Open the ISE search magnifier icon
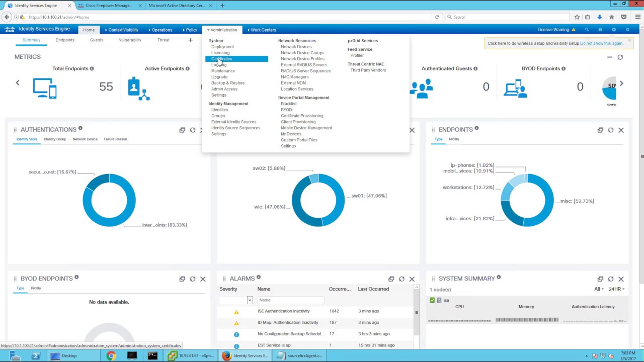Image resolution: width=644 pixels, height=362 pixels. [x=587, y=30]
